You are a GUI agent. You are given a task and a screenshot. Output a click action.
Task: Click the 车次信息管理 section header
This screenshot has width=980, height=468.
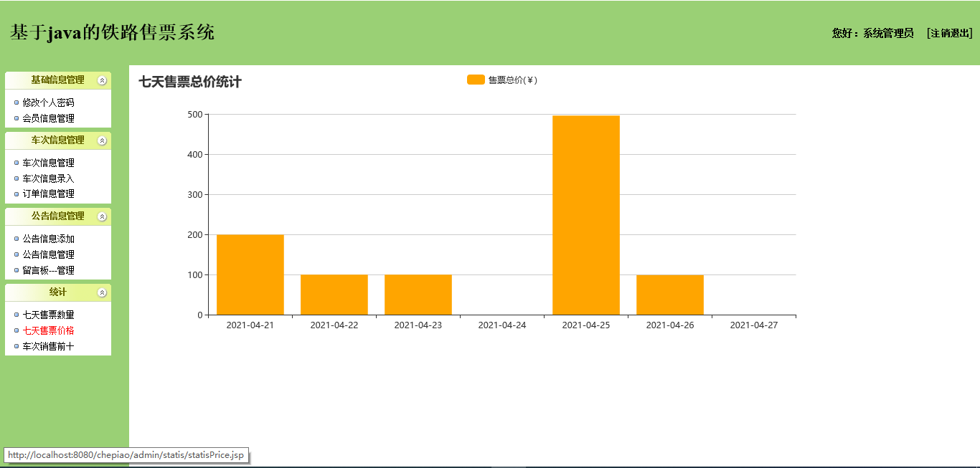[57, 140]
